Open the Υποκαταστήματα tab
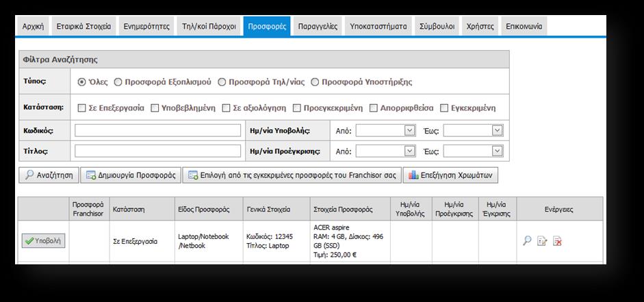644x302 pixels. pos(378,26)
